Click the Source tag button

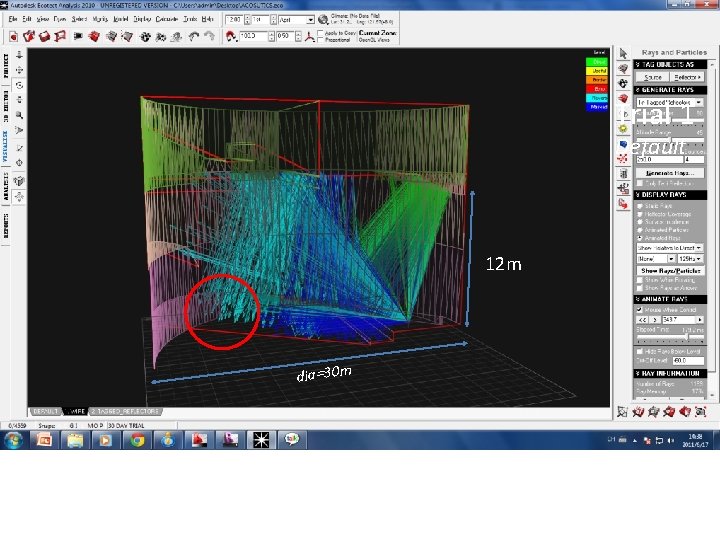(652, 77)
